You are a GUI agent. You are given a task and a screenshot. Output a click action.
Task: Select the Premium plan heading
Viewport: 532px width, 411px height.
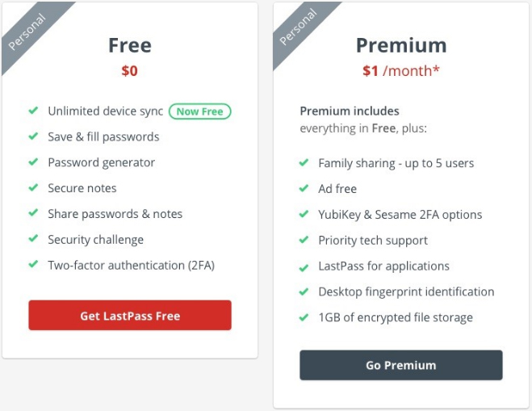tap(401, 45)
